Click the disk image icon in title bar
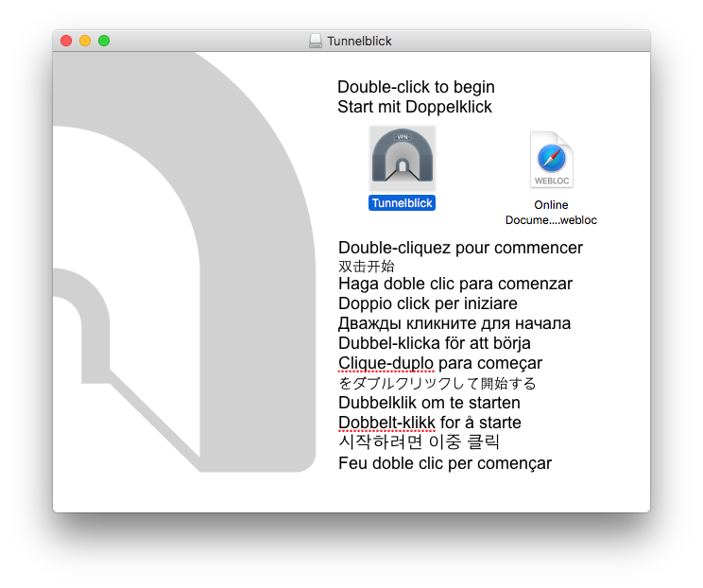The image size is (703, 588). [x=316, y=42]
